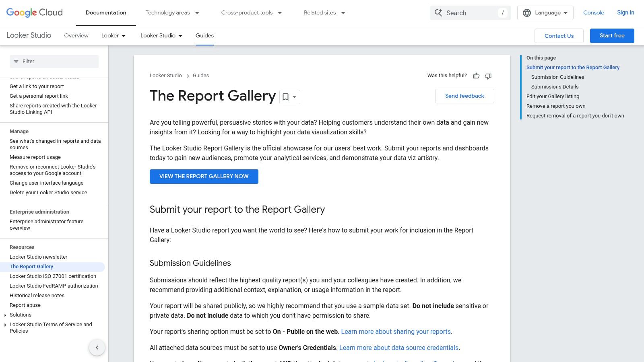Collapse the left navigation panel arrow
The height and width of the screenshot is (362, 644).
(97, 348)
